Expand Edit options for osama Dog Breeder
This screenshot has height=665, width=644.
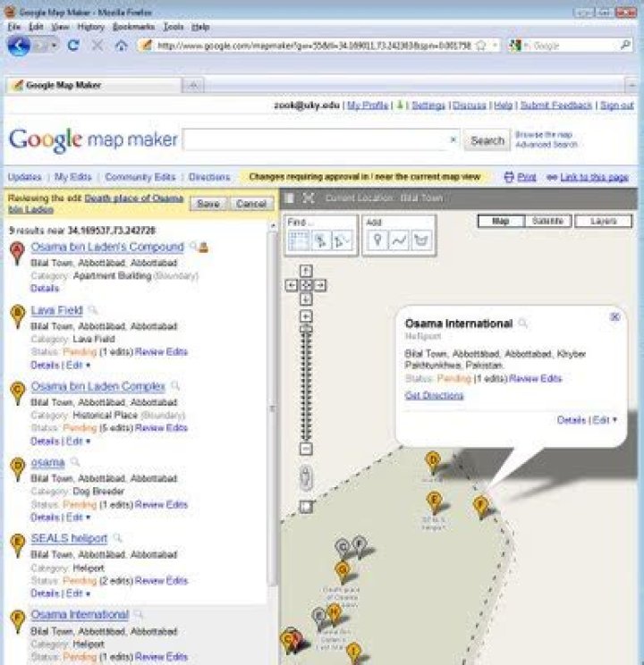(x=78, y=518)
